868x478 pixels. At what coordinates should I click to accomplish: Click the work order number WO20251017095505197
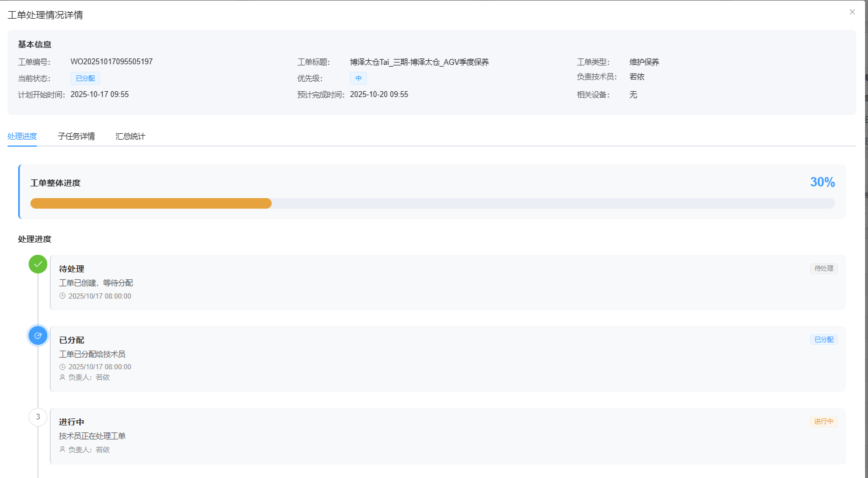[112, 62]
